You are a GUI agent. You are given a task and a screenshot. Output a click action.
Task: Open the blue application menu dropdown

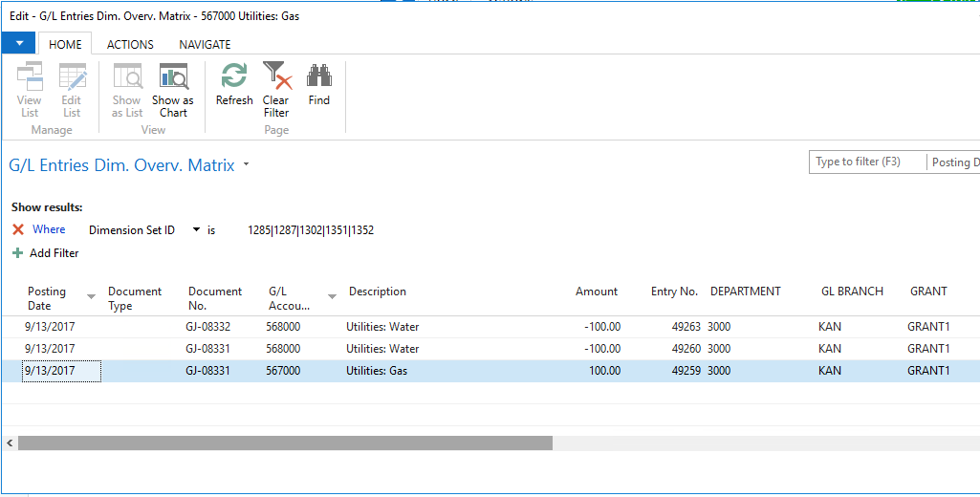pos(18,44)
